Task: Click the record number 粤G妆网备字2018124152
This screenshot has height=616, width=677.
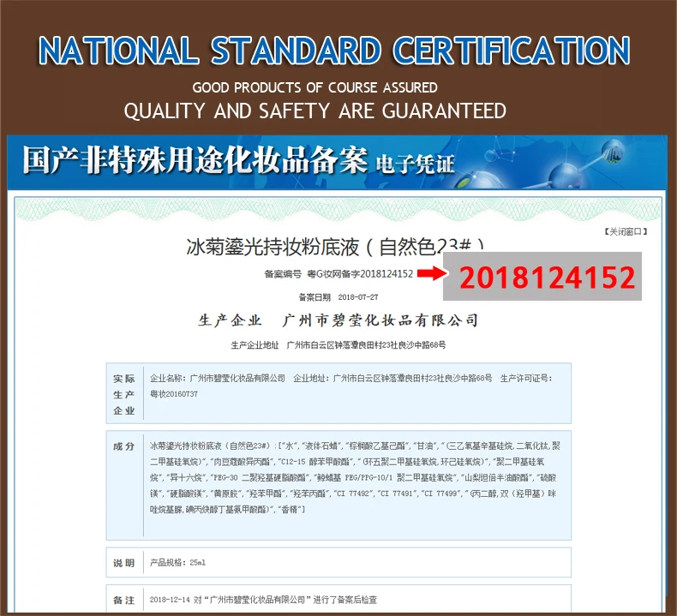Action: [x=360, y=273]
